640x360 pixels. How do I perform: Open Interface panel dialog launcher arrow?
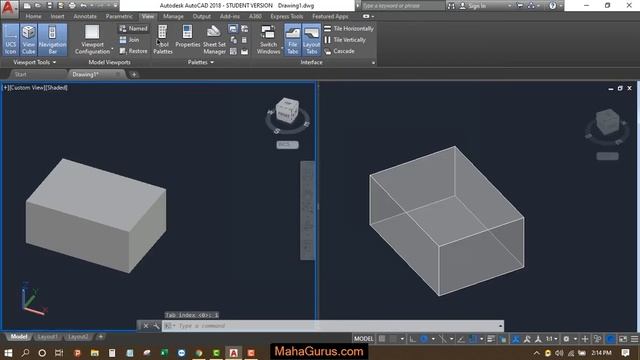[x=373, y=63]
